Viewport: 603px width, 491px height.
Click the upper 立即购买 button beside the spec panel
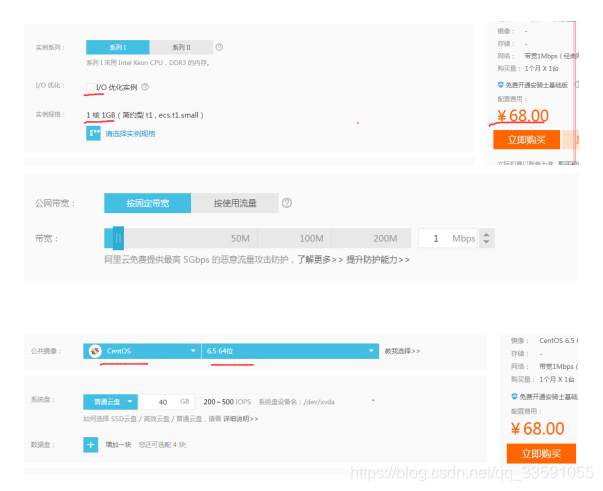coord(526,140)
